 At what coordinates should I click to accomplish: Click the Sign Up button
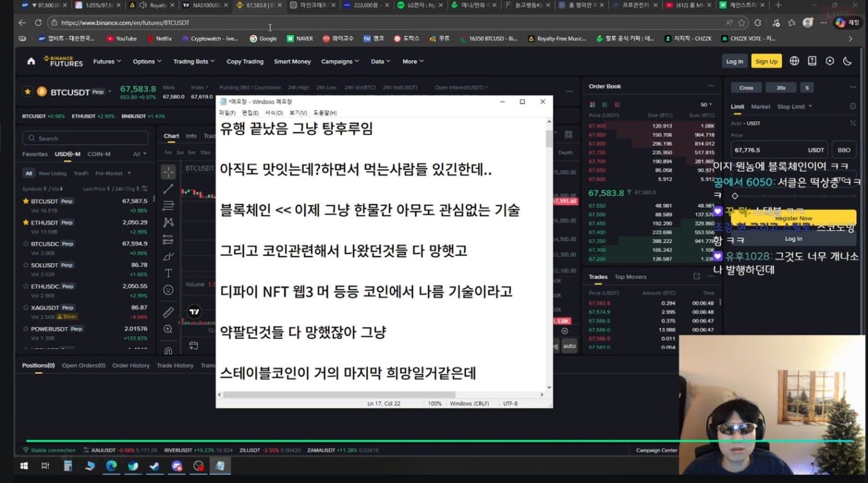pyautogui.click(x=766, y=61)
